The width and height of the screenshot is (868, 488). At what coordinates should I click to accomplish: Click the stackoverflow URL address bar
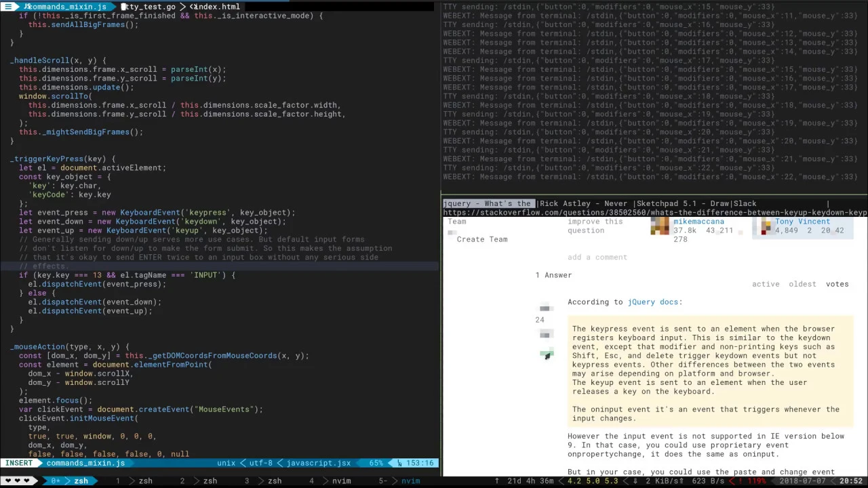pos(654,213)
